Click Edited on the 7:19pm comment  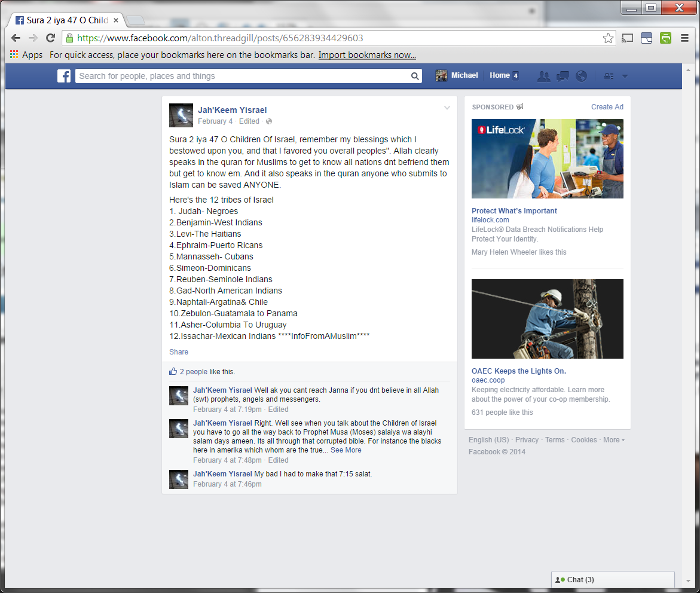tap(278, 409)
